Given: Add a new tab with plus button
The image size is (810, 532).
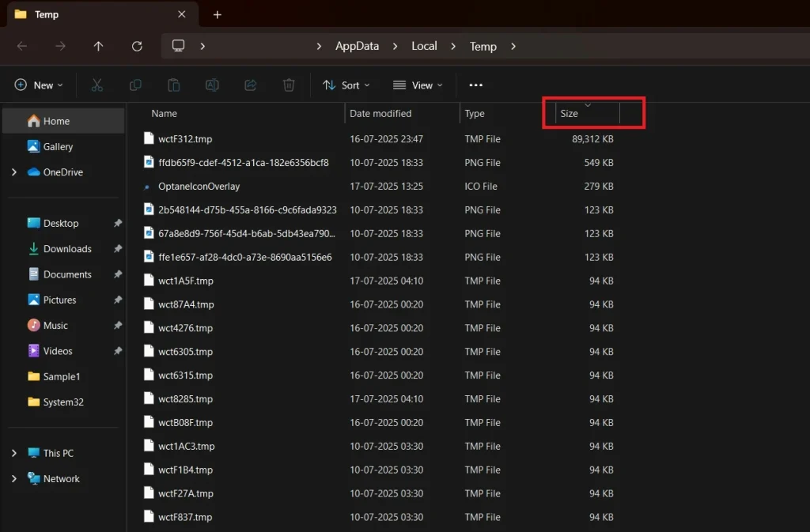Looking at the screenshot, I should (218, 15).
